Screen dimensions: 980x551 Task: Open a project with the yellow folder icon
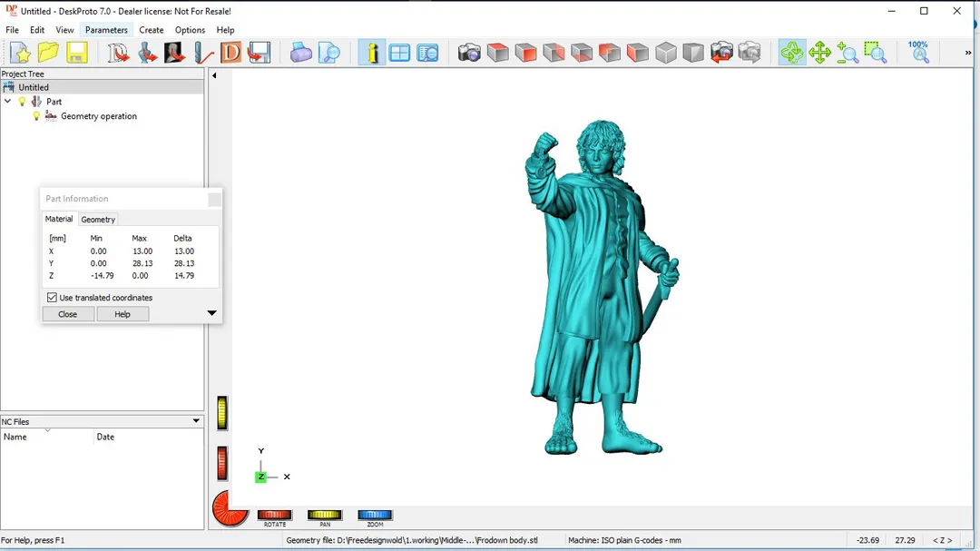(48, 53)
